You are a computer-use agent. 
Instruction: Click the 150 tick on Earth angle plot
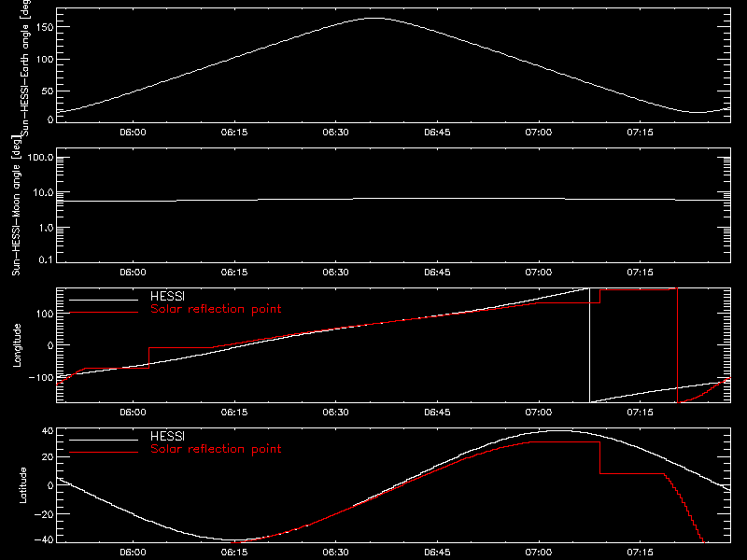[47, 27]
